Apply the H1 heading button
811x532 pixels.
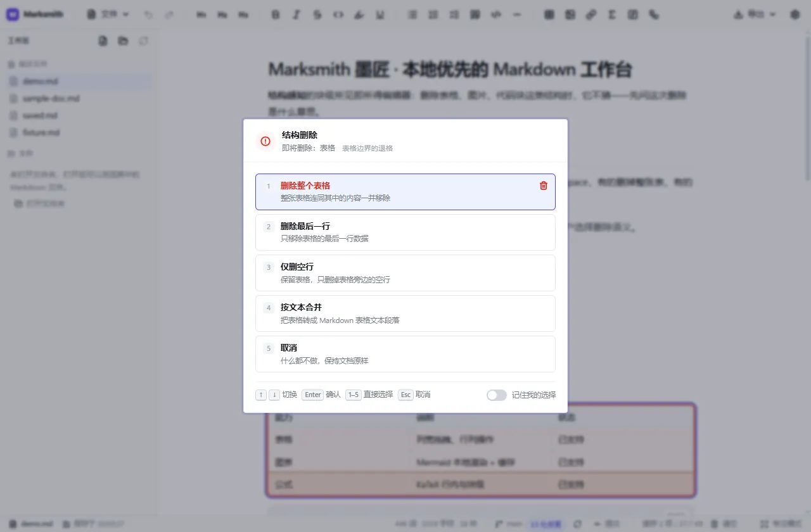pos(201,14)
